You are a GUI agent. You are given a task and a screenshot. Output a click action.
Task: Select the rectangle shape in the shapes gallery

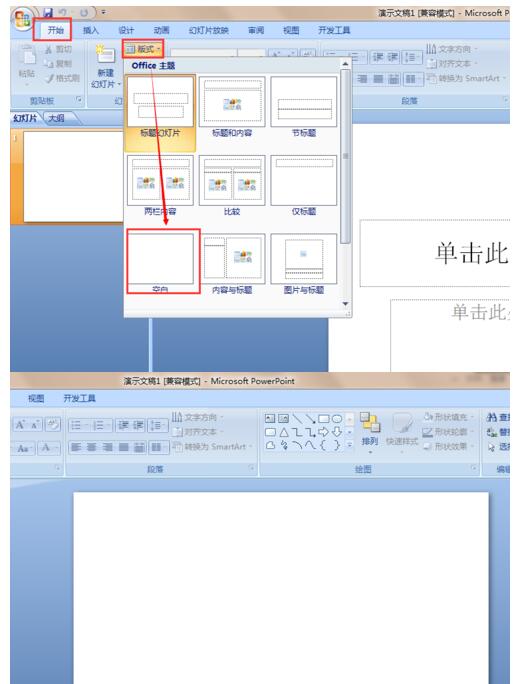pos(323,419)
